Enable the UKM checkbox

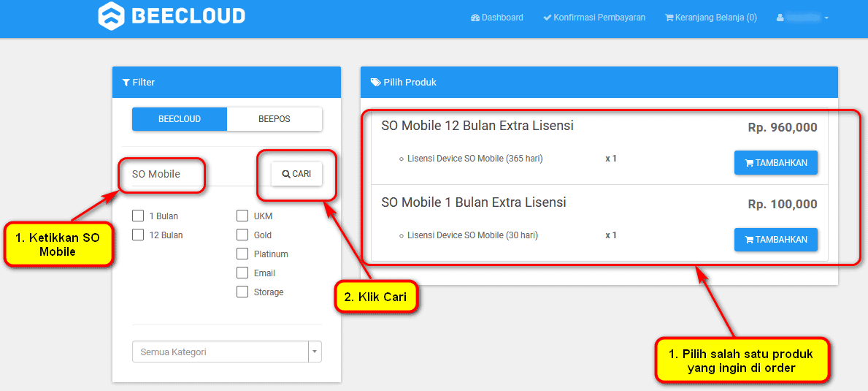242,216
